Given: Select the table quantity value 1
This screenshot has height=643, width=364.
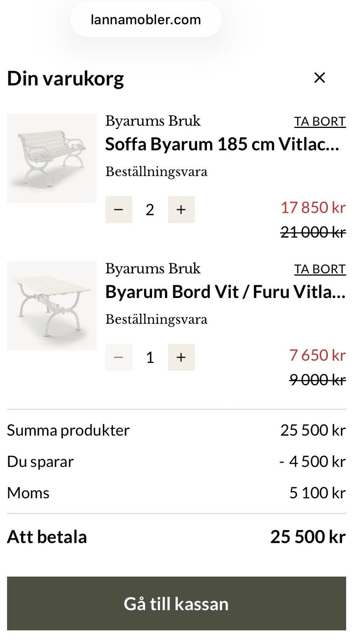Looking at the screenshot, I should click(150, 357).
